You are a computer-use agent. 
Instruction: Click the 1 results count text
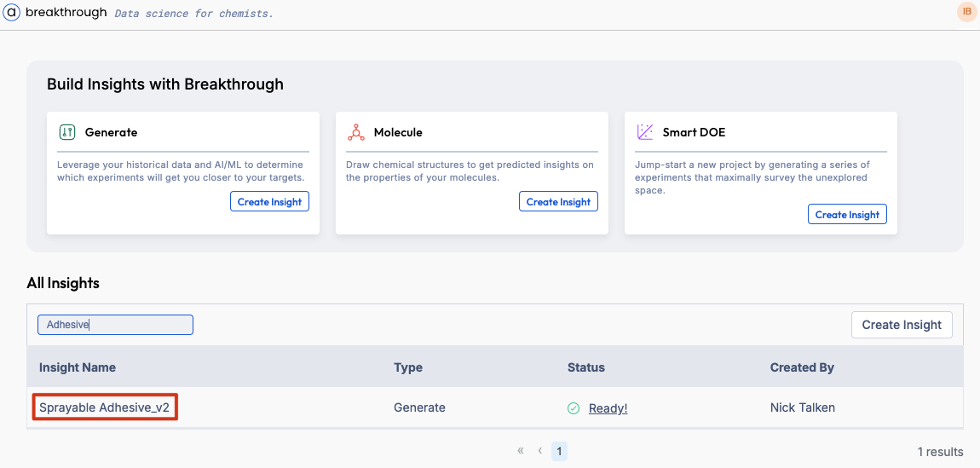[940, 451]
